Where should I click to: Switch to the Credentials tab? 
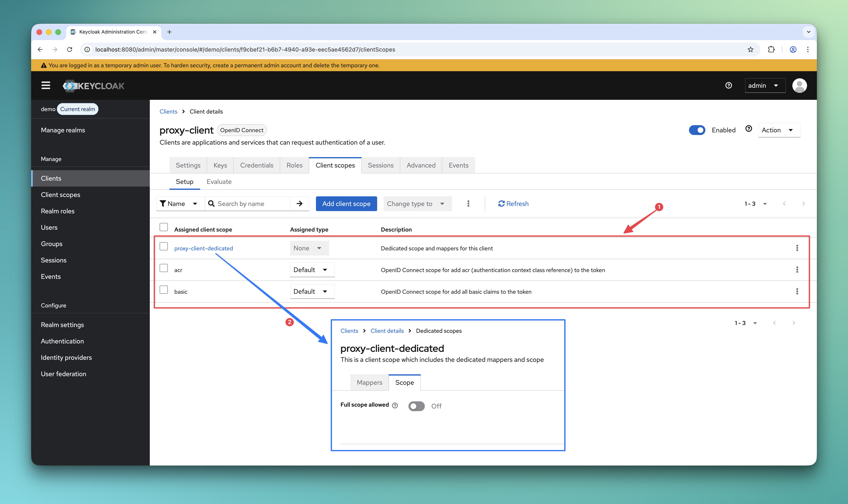(x=256, y=165)
